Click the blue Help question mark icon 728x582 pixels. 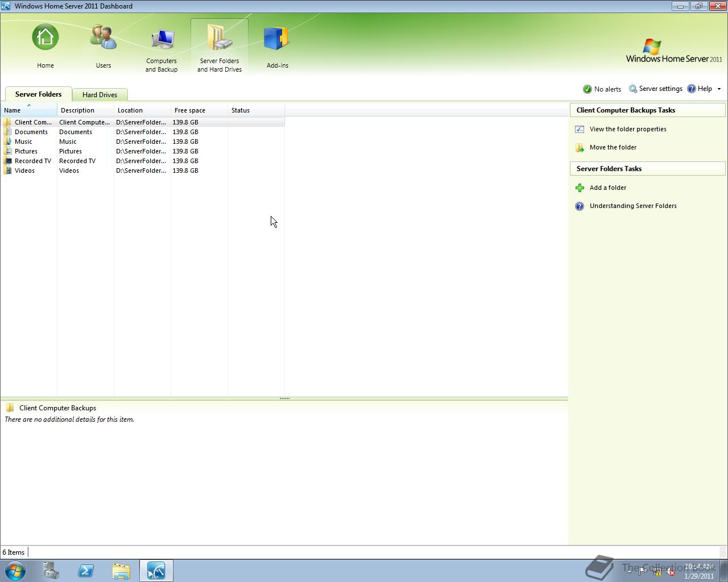point(692,89)
